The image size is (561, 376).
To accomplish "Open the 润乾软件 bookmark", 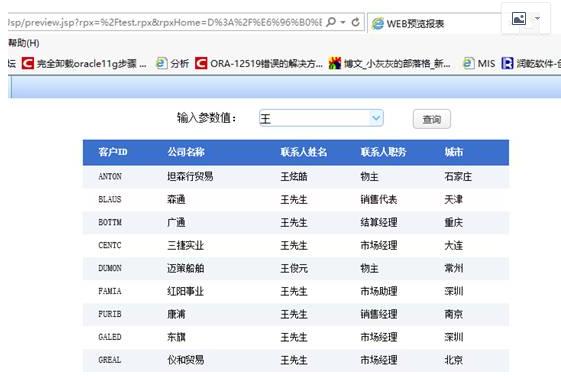I will click(531, 64).
